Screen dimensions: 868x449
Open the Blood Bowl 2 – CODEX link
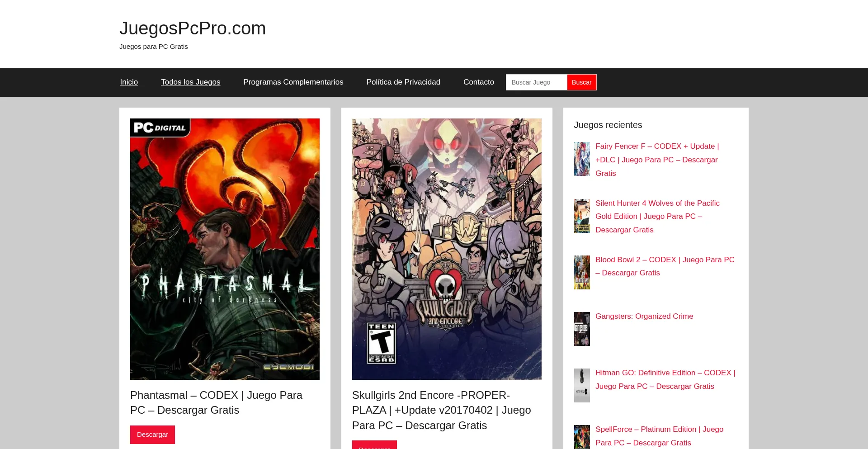pyautogui.click(x=665, y=266)
